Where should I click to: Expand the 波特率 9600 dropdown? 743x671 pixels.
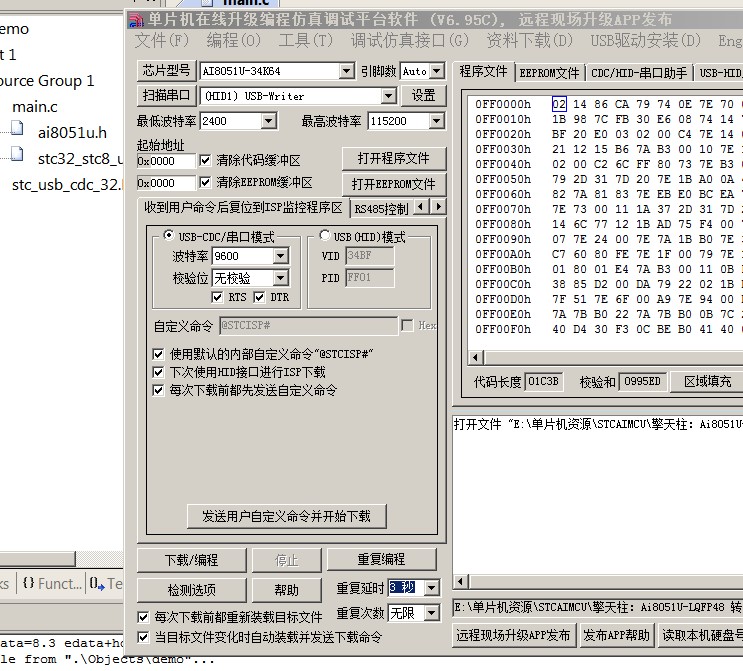[281, 256]
